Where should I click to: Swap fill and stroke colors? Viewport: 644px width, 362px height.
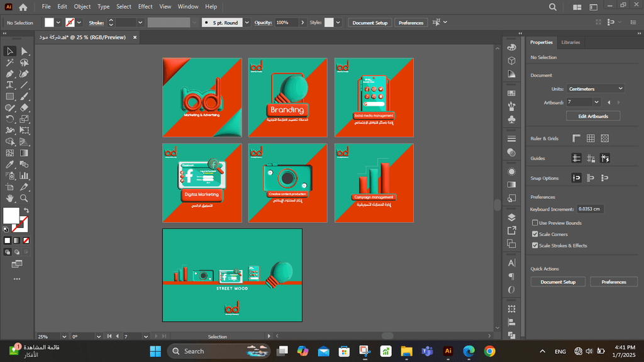pos(26,211)
